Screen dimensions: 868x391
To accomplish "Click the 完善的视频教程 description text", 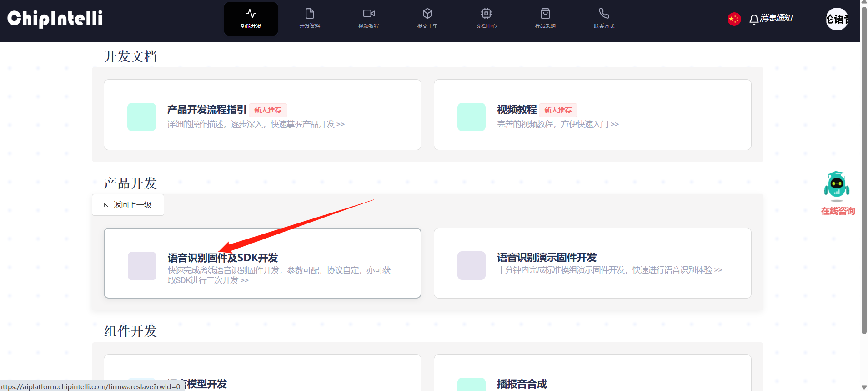I will 558,124.
